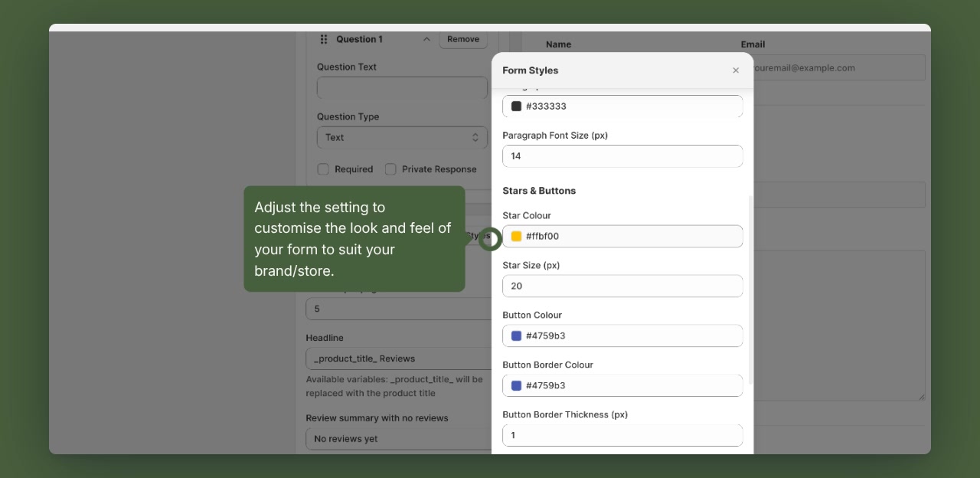The width and height of the screenshot is (980, 478).
Task: Click the Paragraph Font Size field showing 14
Action: point(622,156)
